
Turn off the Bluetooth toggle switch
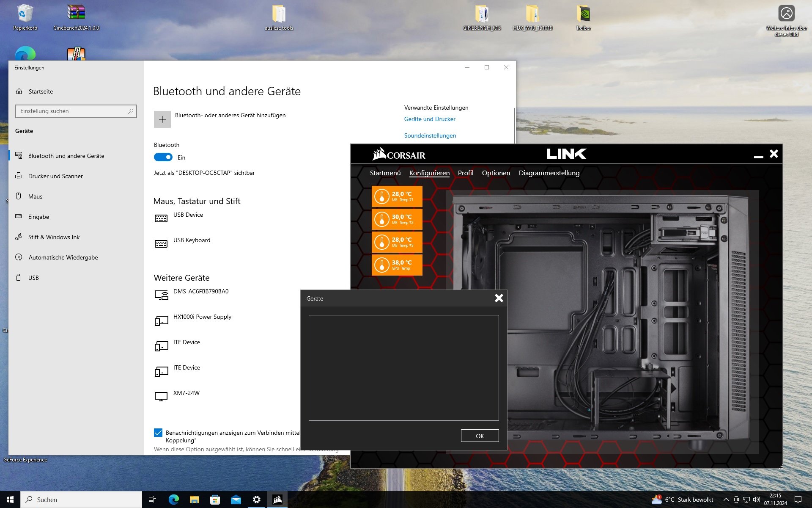163,157
